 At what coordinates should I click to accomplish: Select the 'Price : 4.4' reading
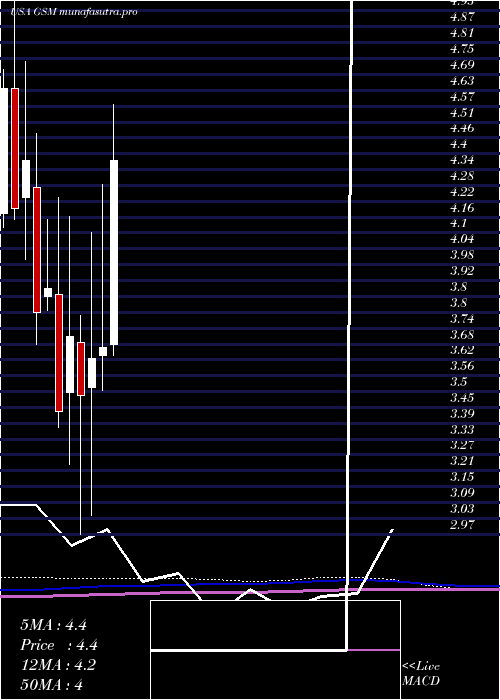(59, 645)
